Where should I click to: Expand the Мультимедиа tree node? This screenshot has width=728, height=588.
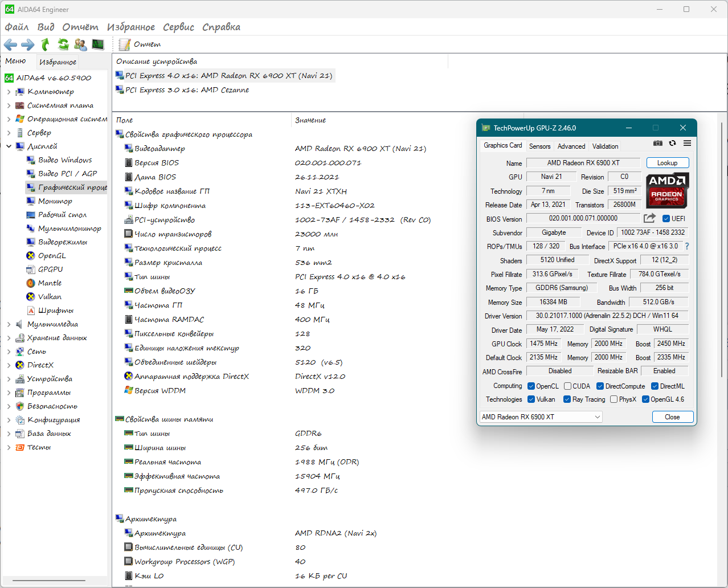click(x=9, y=324)
